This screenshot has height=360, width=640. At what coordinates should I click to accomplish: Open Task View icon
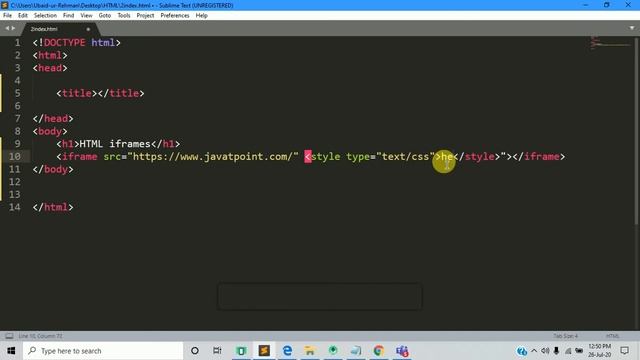click(217, 351)
